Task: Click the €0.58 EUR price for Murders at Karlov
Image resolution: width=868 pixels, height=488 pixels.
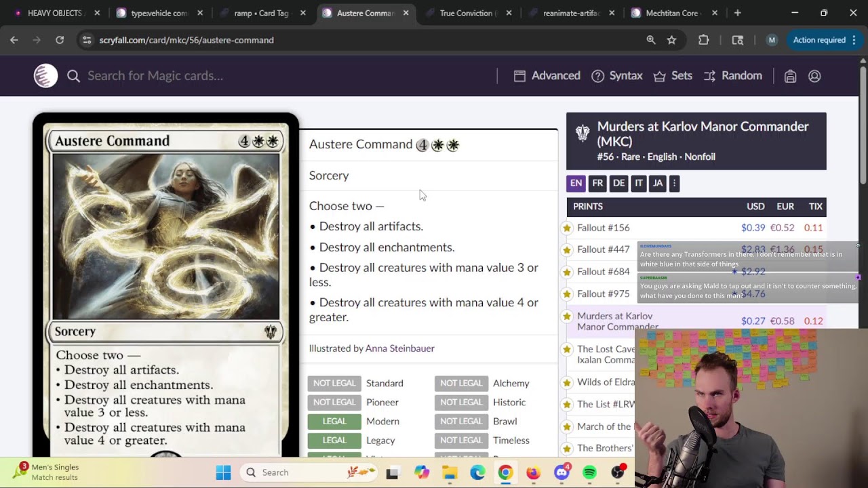Action: point(782,321)
